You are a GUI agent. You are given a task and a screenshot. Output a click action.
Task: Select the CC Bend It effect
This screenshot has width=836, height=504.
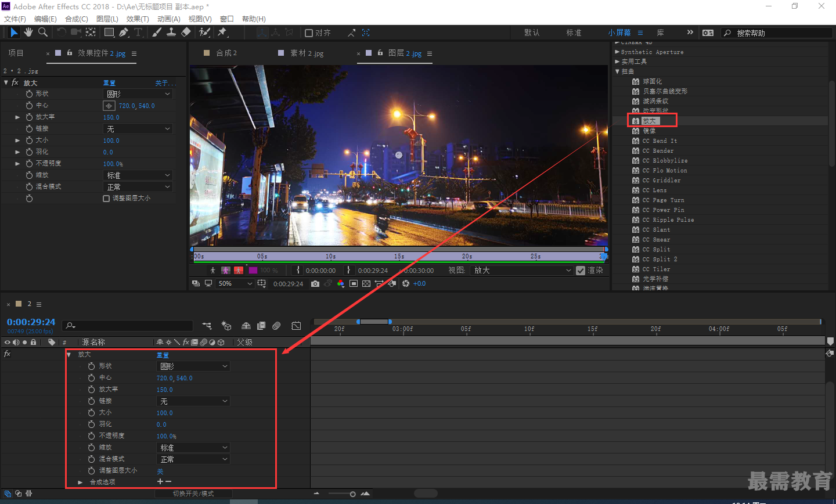660,141
